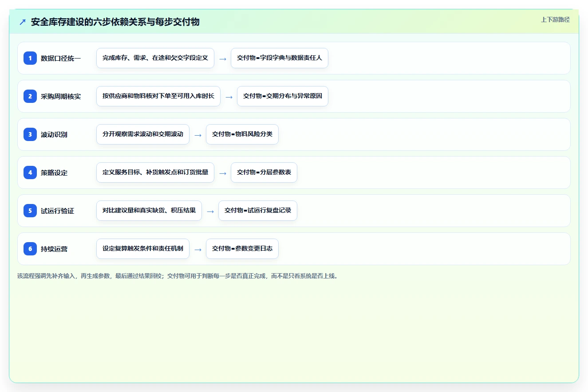The width and height of the screenshot is (588, 392).
Task: Click the box 分开观察需求波动和交期波动
Action: [x=143, y=134]
